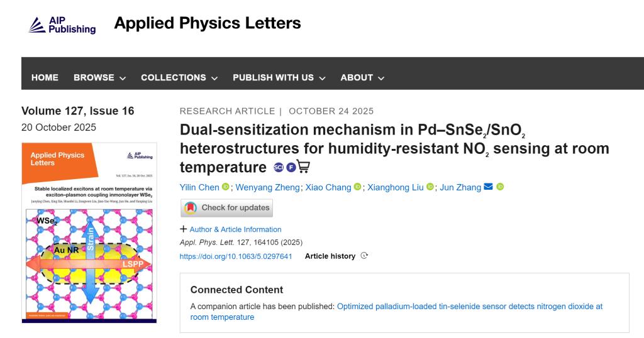Go to the HOME menu item
Screen dimensions: 644x338
(x=45, y=78)
